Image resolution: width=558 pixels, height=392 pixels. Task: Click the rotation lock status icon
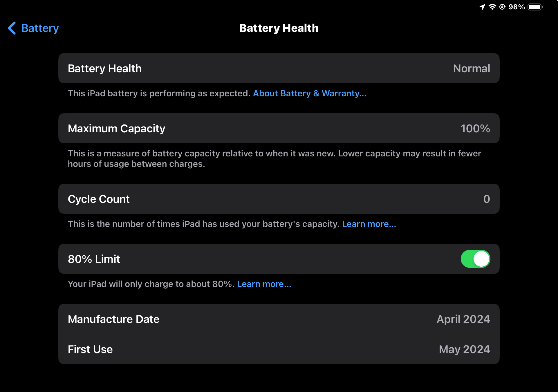coord(502,7)
